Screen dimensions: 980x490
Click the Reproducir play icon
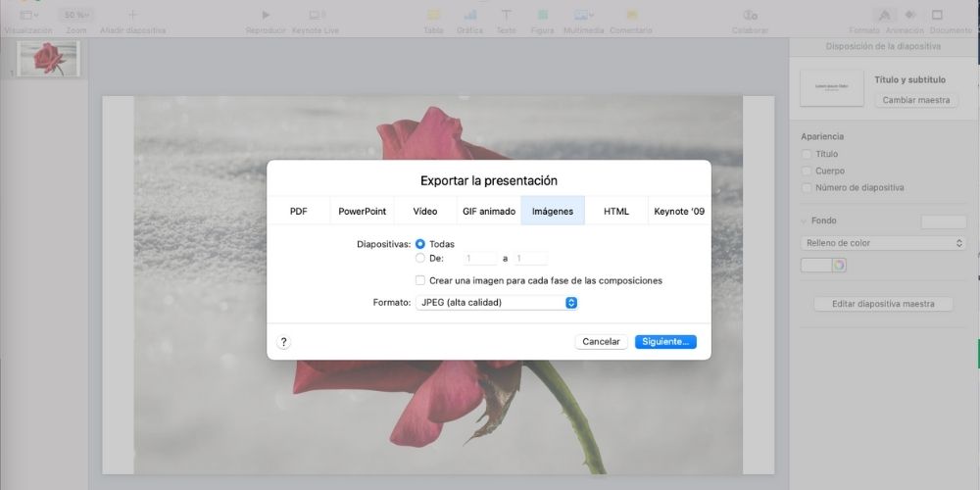click(266, 15)
